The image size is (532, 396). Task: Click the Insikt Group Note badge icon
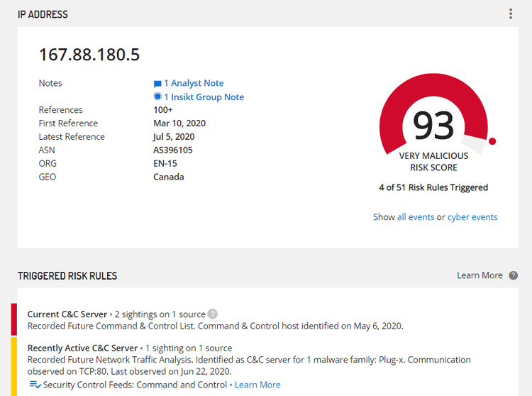(157, 97)
